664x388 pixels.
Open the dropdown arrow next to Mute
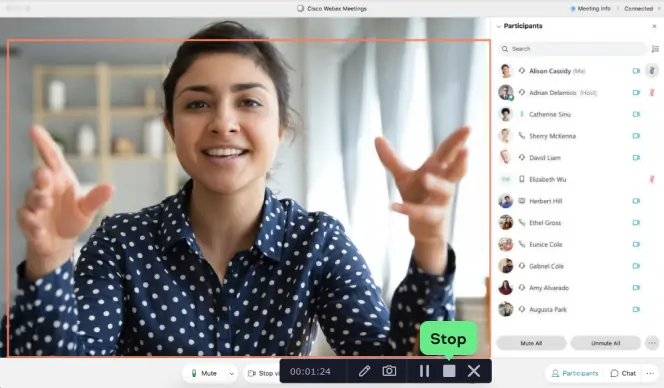coord(231,374)
